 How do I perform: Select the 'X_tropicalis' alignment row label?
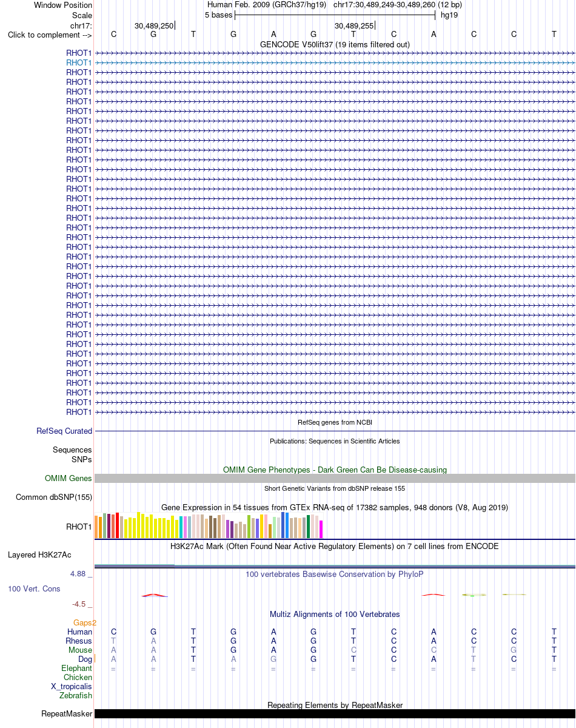(72, 687)
